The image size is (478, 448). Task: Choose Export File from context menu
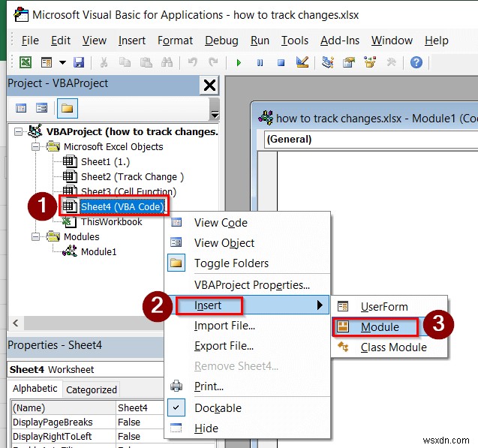(247, 346)
